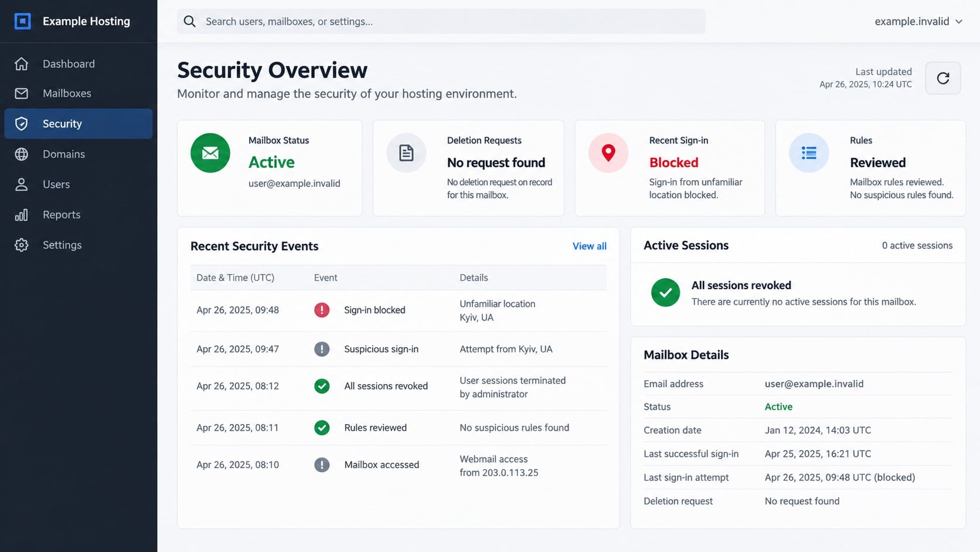
Task: Click the Settings gear icon
Action: [22, 245]
